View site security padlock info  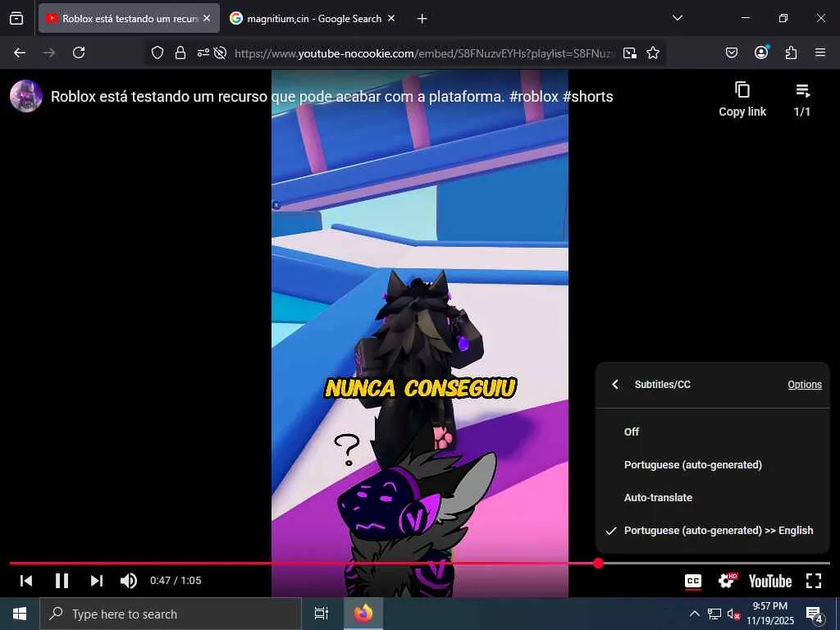point(180,52)
